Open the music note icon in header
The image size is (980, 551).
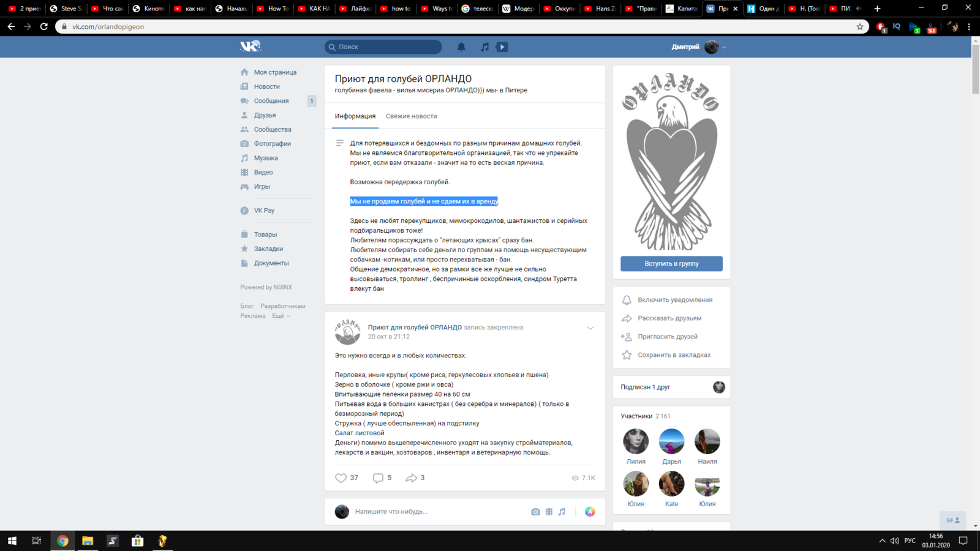pos(484,47)
